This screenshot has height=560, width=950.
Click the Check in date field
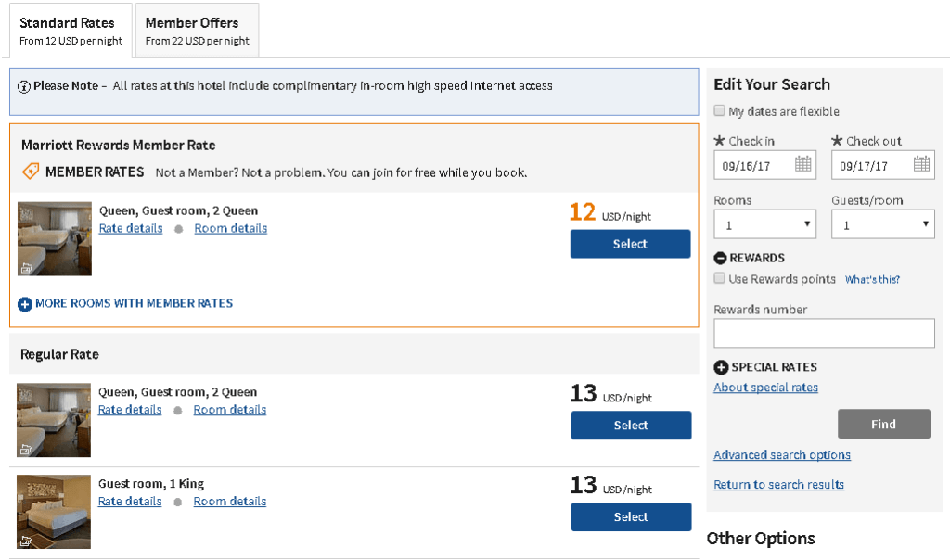(x=764, y=165)
